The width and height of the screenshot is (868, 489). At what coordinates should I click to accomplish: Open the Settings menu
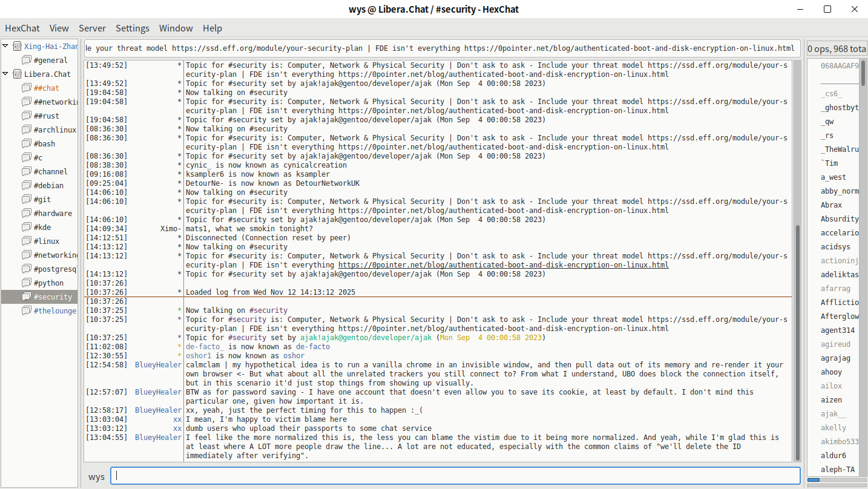tap(132, 28)
